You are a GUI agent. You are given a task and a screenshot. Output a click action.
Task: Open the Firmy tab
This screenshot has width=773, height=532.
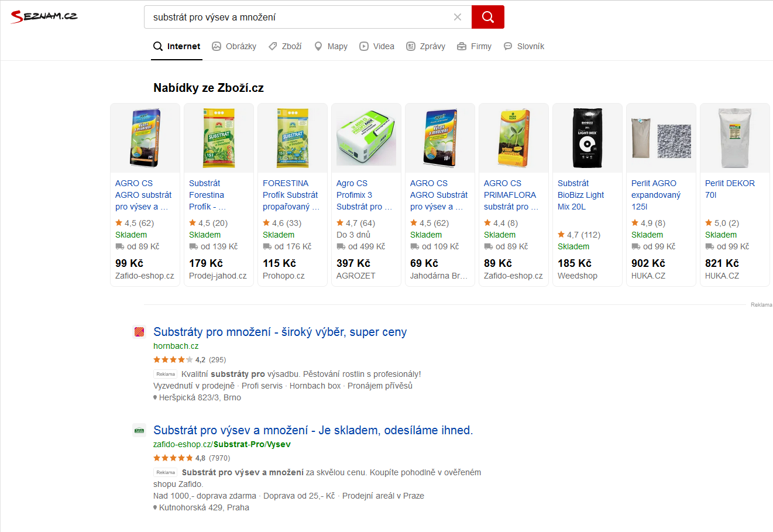[x=474, y=46]
